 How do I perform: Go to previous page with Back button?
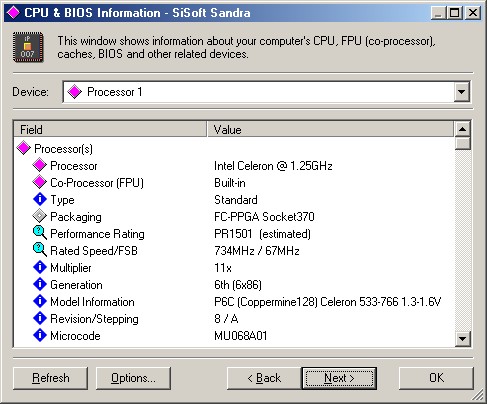264,378
